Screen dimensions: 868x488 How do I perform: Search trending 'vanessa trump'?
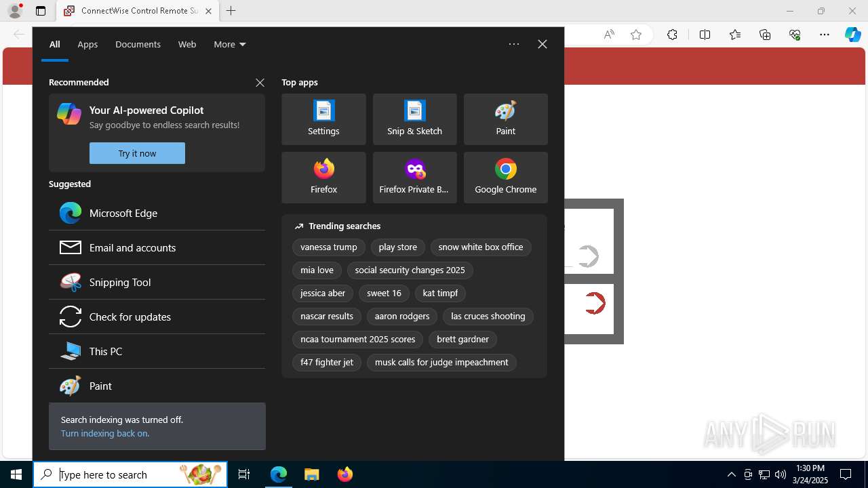coord(329,247)
